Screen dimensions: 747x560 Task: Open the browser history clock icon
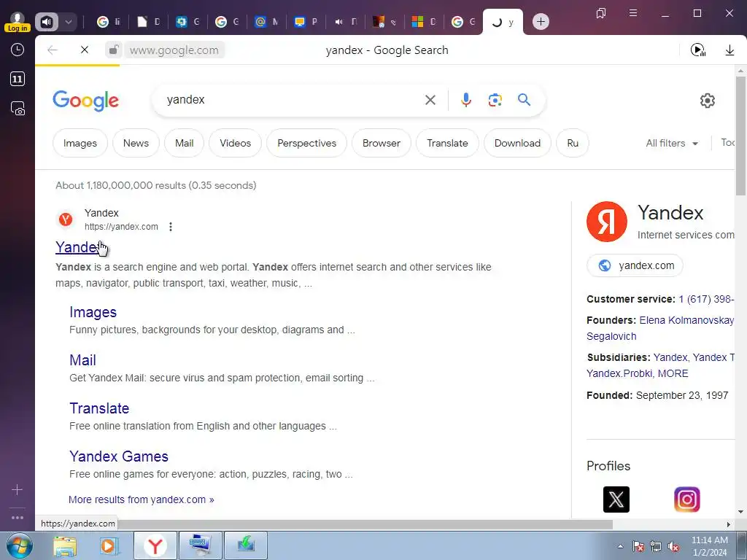18,50
